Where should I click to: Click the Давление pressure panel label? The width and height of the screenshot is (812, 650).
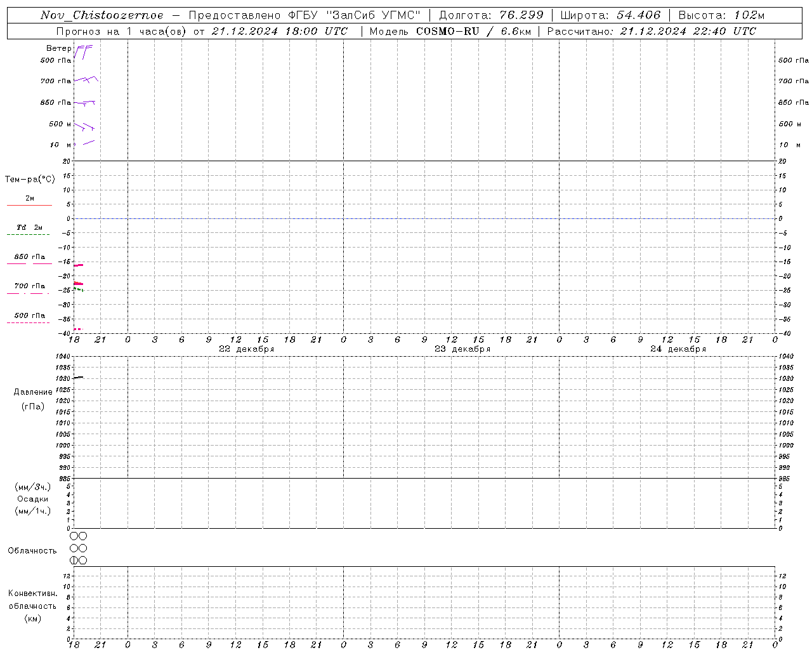[33, 392]
